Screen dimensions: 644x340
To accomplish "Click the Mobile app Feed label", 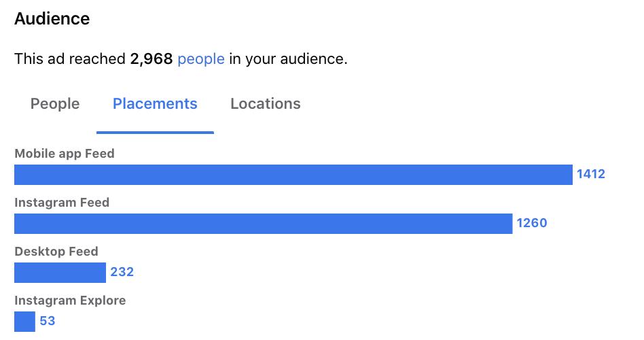I will pyautogui.click(x=65, y=154).
